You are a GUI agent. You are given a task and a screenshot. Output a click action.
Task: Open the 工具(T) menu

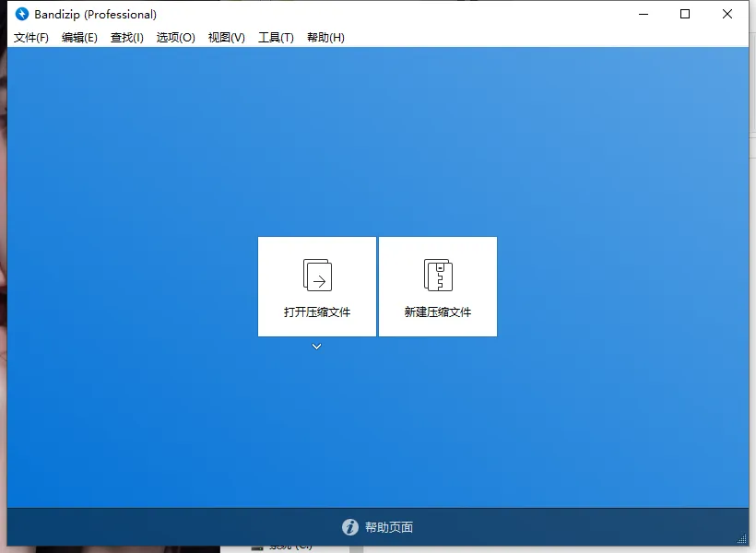tap(275, 38)
